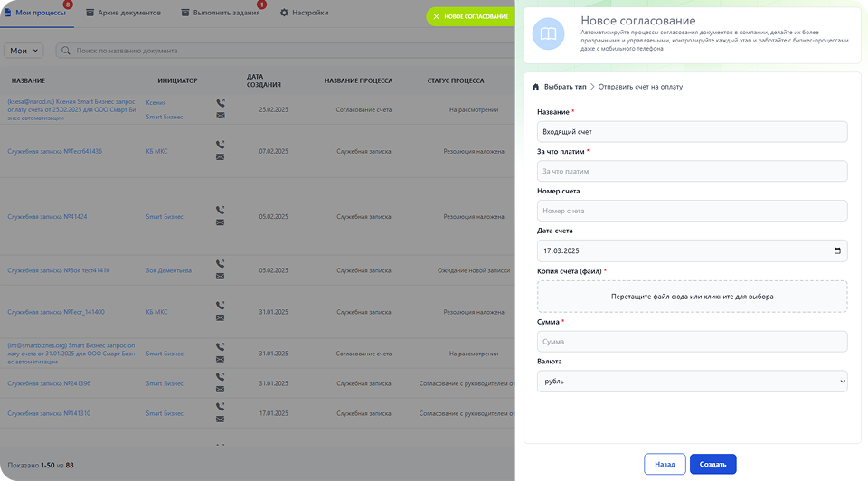This screenshot has width=868, height=481.
Task: Click the СТАТУС ПРОЦЕССА column header
Action: [456, 80]
